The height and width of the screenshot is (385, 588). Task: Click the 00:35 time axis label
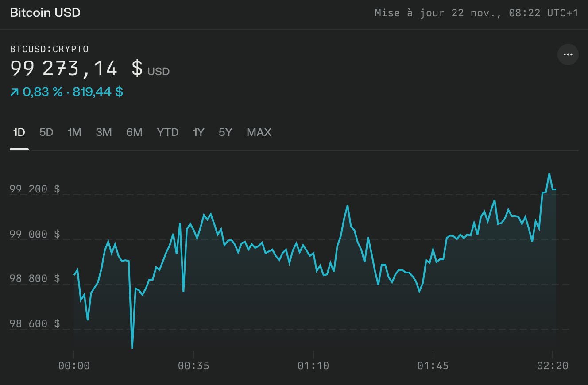(193, 366)
